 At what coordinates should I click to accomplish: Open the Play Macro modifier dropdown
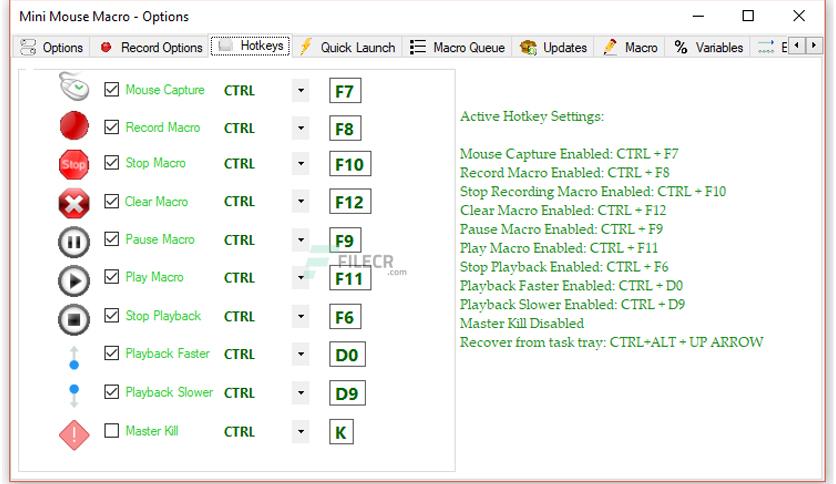pos(301,278)
